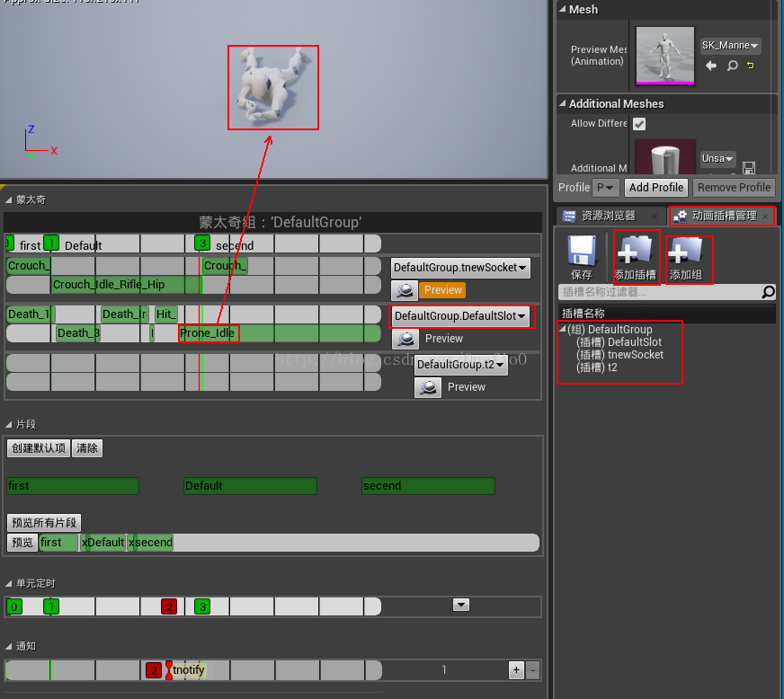Click the Add Profile button
This screenshot has width=784, height=699.
[x=656, y=188]
